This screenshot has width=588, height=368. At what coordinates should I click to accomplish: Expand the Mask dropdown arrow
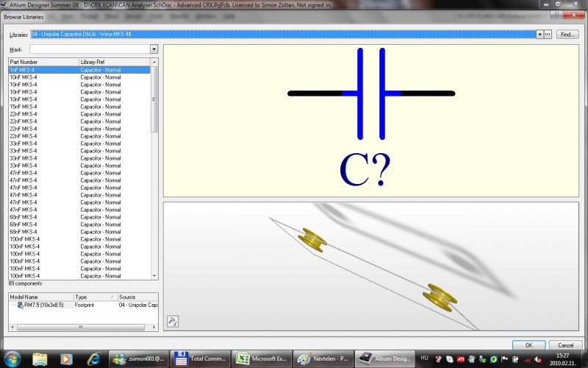tap(154, 49)
